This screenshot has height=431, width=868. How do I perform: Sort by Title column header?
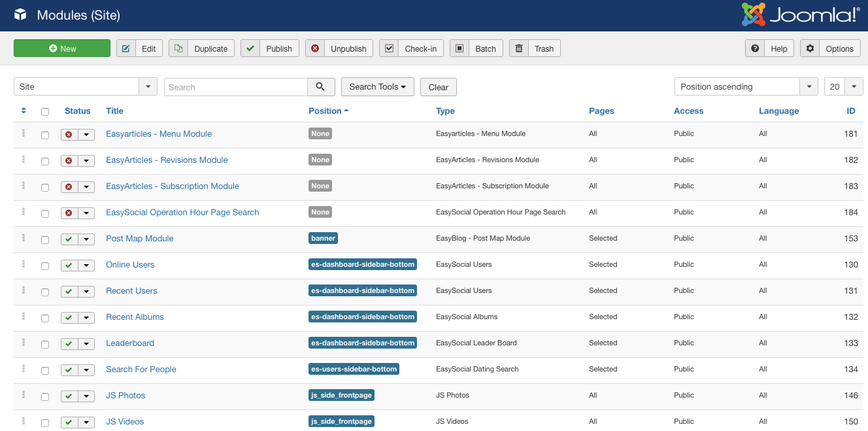tap(114, 111)
